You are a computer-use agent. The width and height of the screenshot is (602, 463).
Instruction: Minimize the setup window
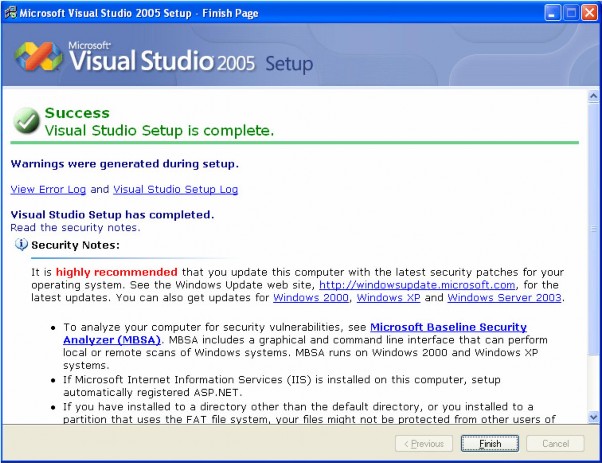click(552, 13)
